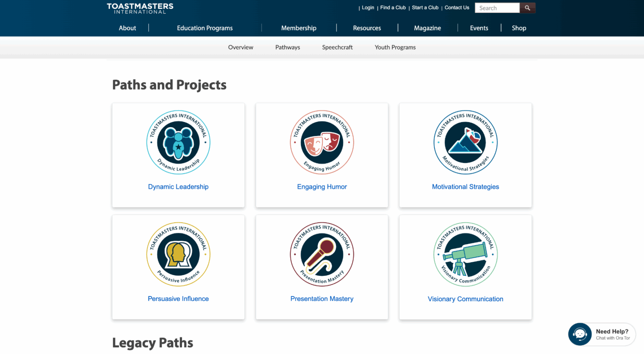Click the Login link

click(x=368, y=8)
